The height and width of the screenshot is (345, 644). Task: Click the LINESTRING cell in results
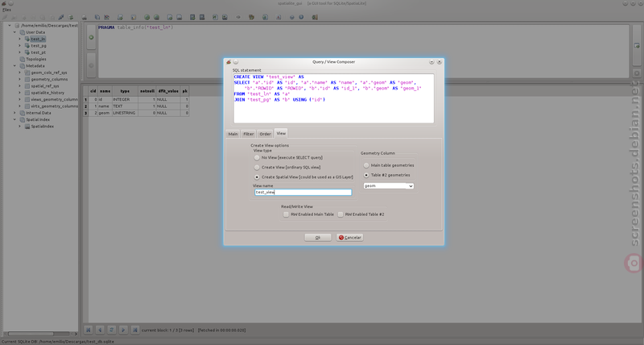(x=125, y=113)
